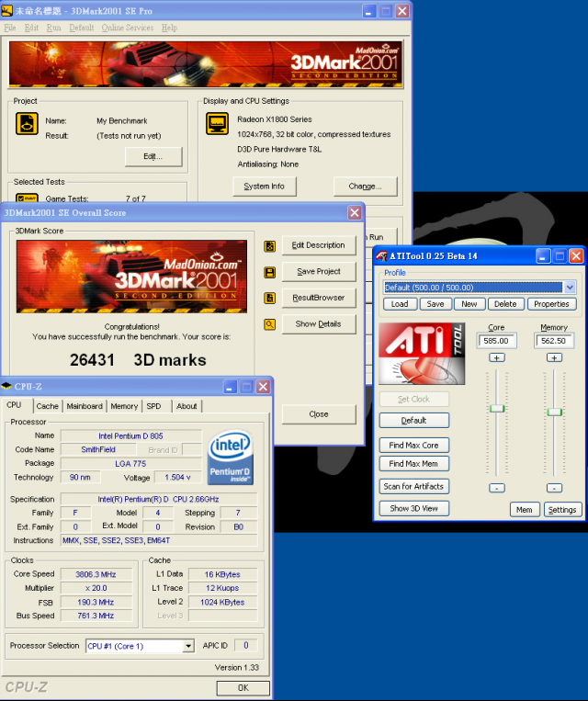Screen dimensions: 588x701
Task: Click OK in the CPU-Z window
Action: 243,688
